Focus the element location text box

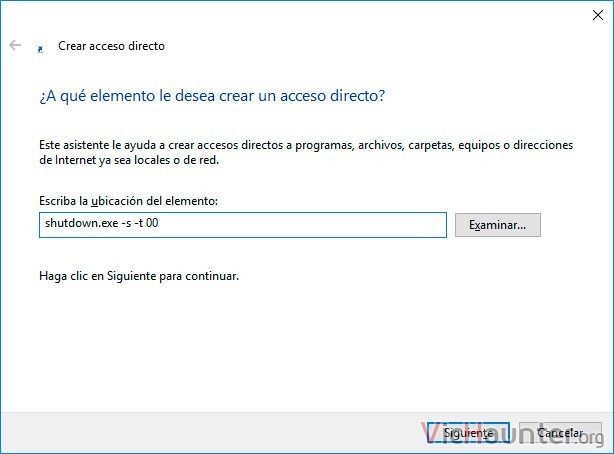tap(243, 225)
